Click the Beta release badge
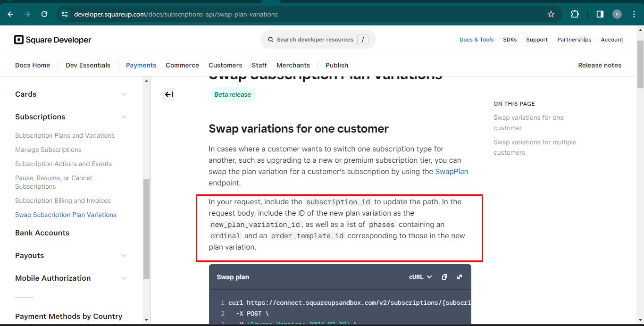This screenshot has height=326, width=644. [233, 94]
